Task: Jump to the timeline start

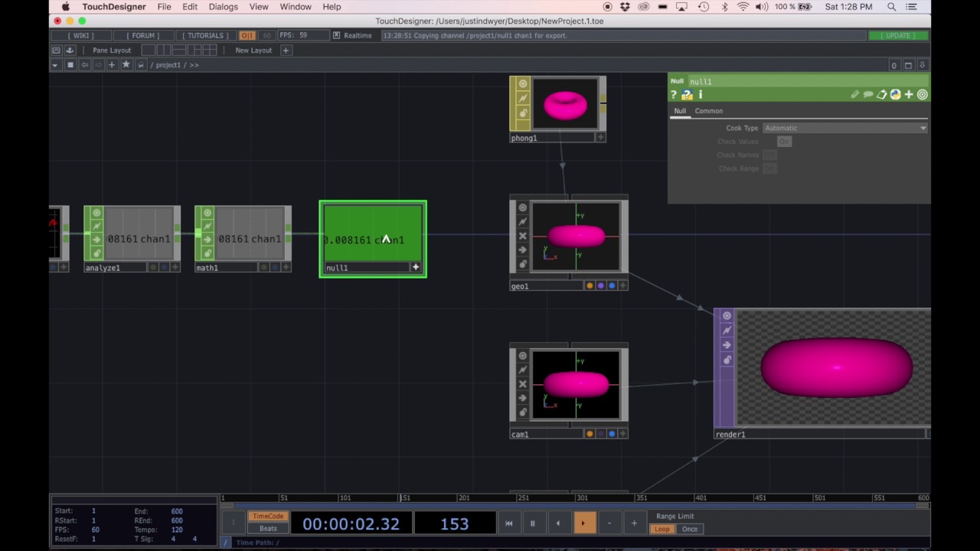Action: pos(508,523)
